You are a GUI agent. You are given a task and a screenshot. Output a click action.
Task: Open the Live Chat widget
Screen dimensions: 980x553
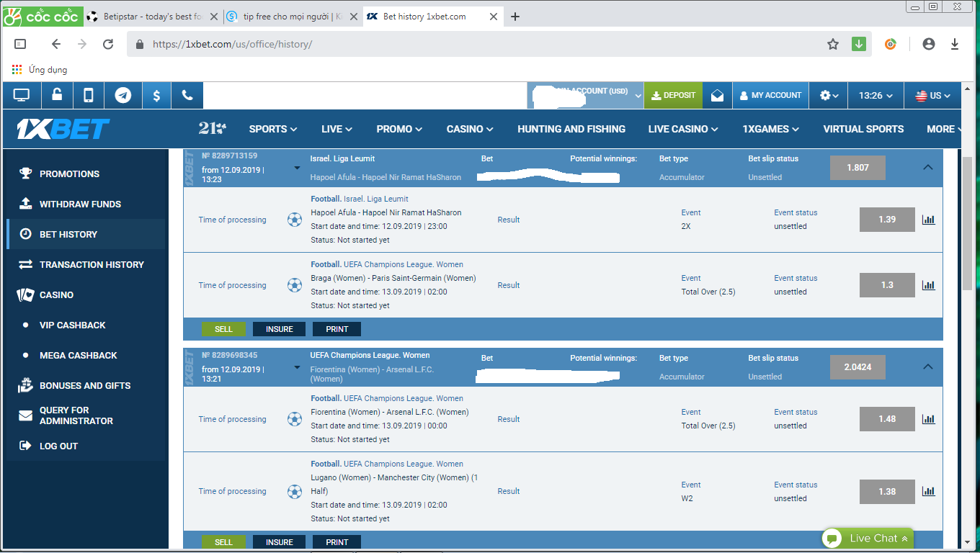click(867, 538)
